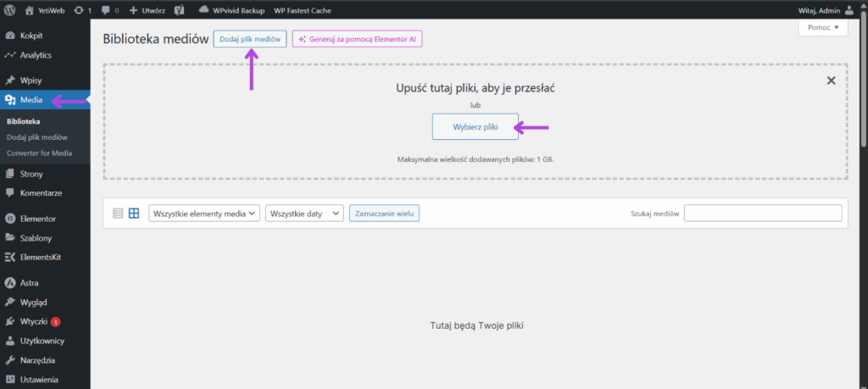The image size is (868, 389).
Task: Click the WordPress logo icon in admin bar
Action: 10,10
